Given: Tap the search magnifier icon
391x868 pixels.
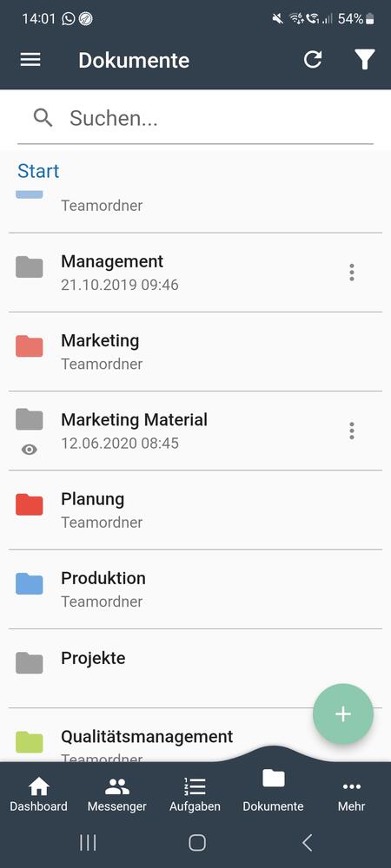Looking at the screenshot, I should pyautogui.click(x=43, y=118).
